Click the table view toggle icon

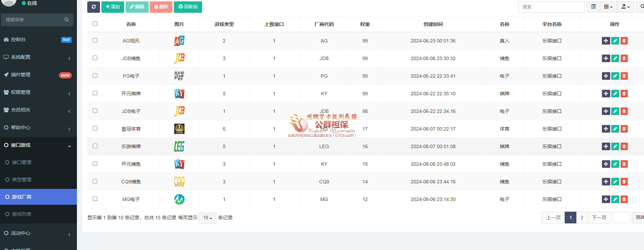593,7
